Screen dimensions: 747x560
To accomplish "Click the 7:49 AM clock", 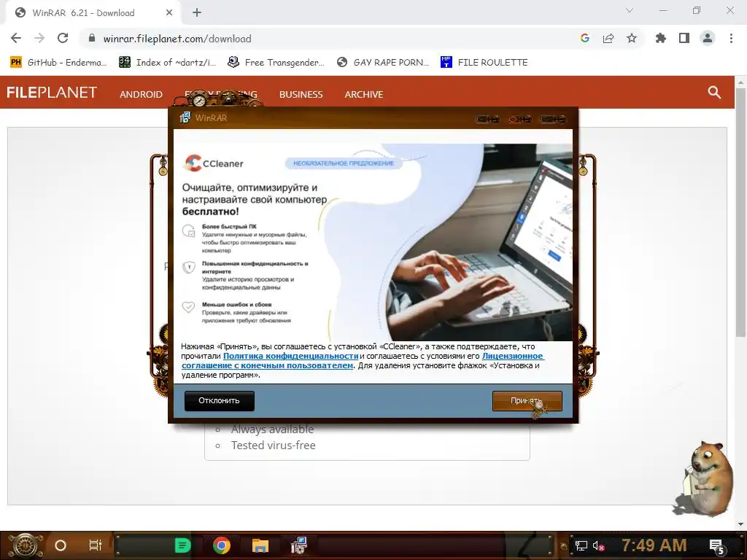I will point(654,545).
